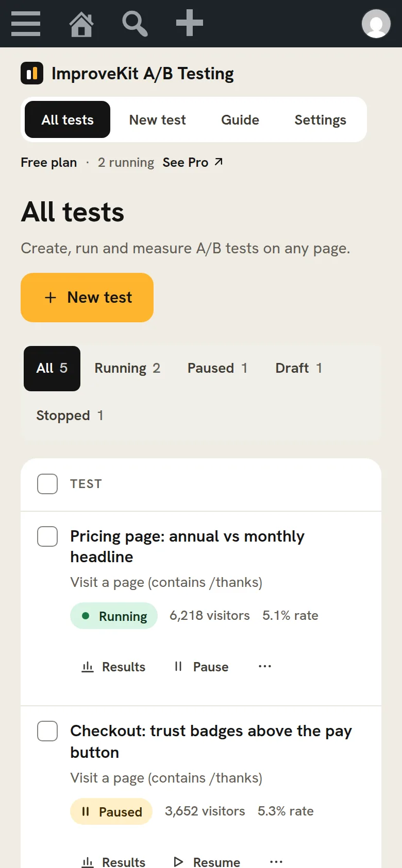Image resolution: width=402 pixels, height=868 pixels.
Task: Check the Pricing page test checkbox
Action: pos(47,536)
